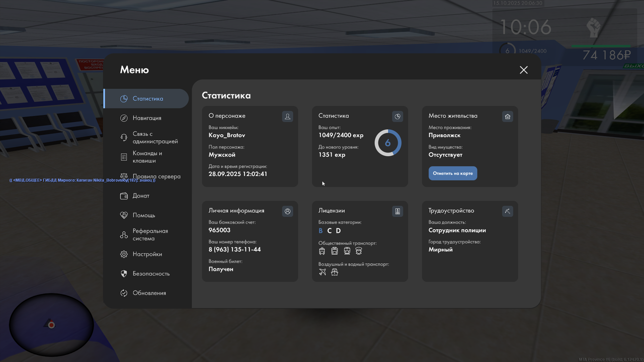
Task: Click the Помощь menu label
Action: (x=144, y=215)
